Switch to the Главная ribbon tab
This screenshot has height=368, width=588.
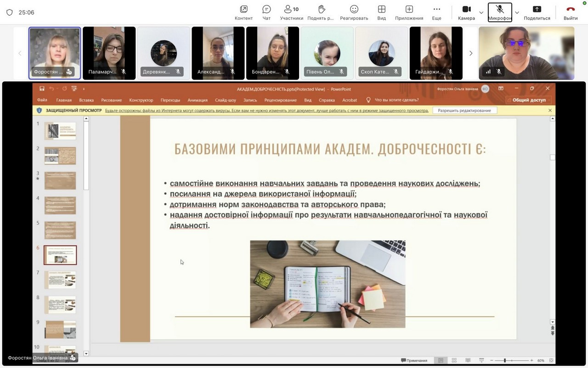(x=64, y=100)
